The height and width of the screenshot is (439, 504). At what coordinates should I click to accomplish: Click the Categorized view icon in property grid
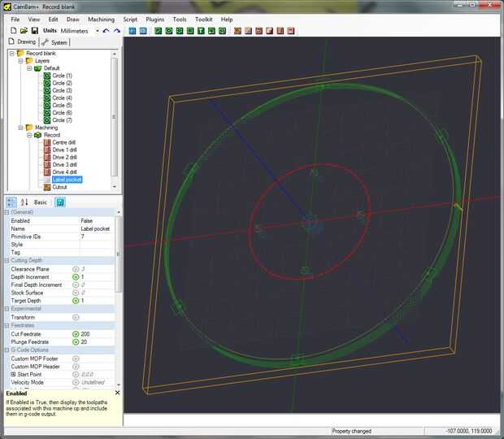(x=11, y=202)
